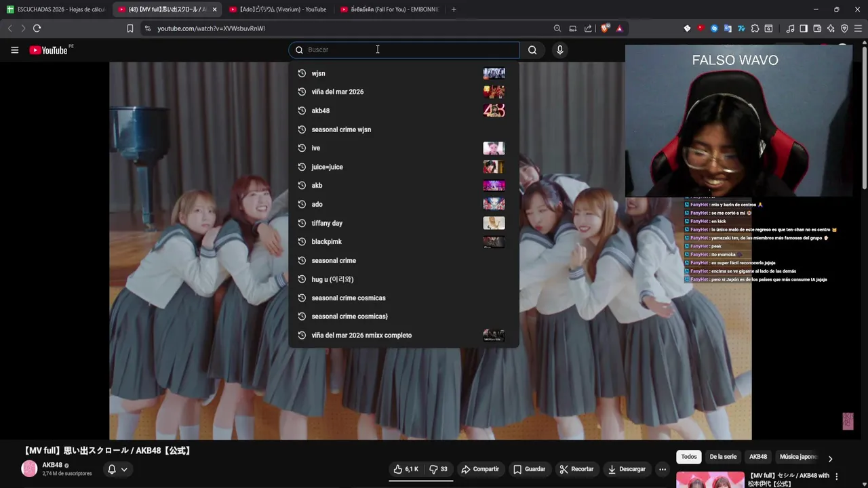Click the Compartir button

pyautogui.click(x=480, y=469)
